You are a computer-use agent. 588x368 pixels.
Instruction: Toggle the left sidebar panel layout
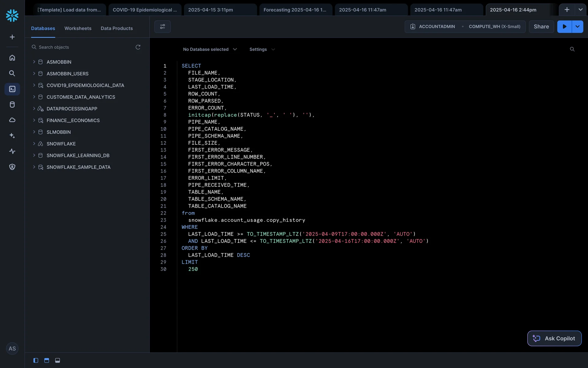(x=36, y=360)
